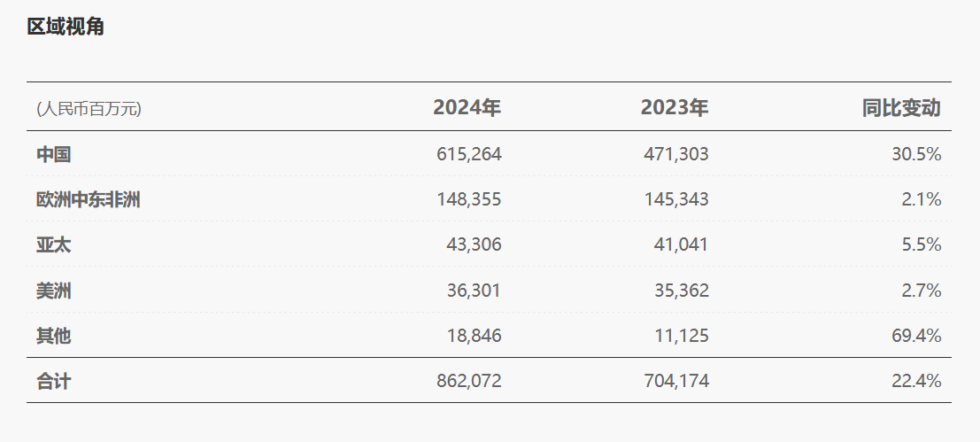
Task: Click the 欧洲中东非洲 row label
Action: point(88,199)
